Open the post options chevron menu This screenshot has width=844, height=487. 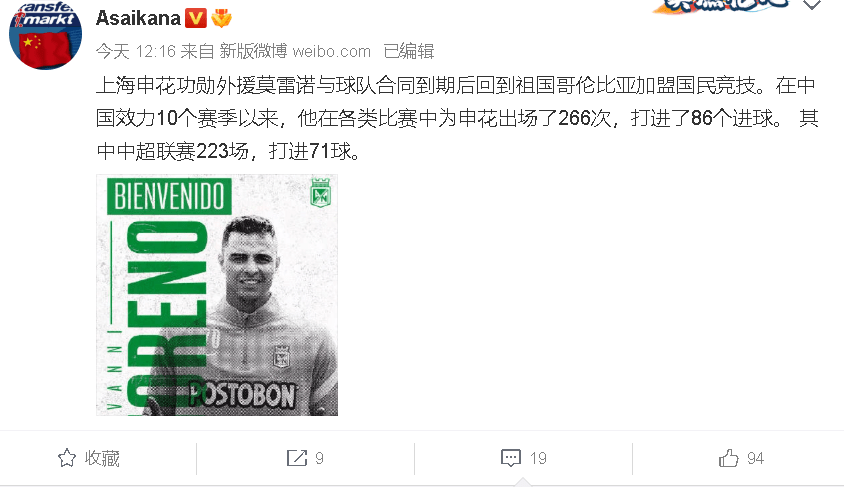click(x=812, y=5)
